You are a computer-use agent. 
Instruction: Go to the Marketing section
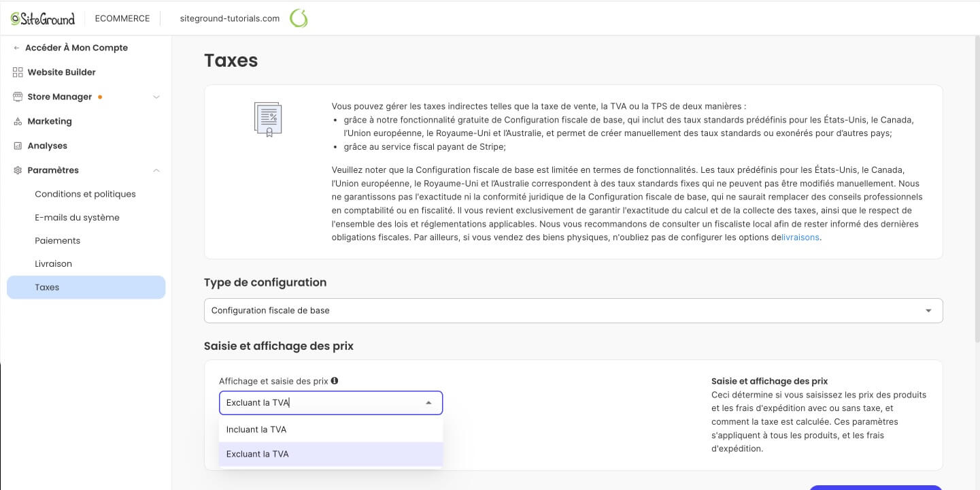click(49, 121)
